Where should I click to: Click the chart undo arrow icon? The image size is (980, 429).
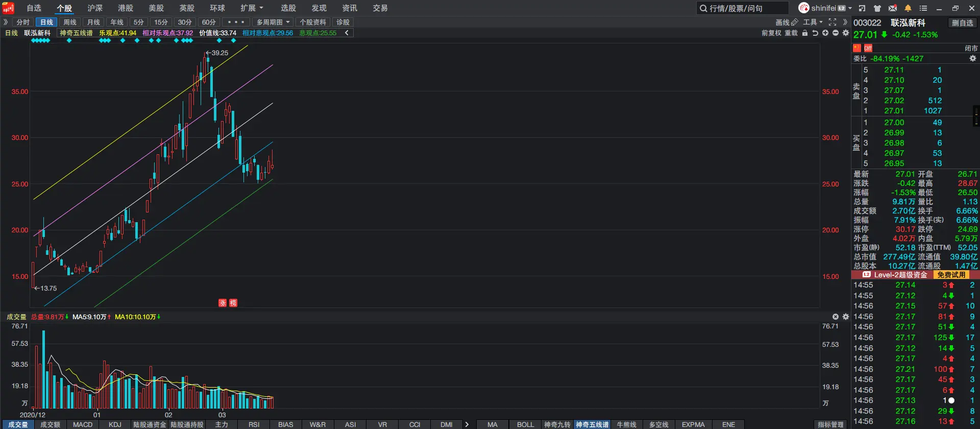click(x=815, y=33)
